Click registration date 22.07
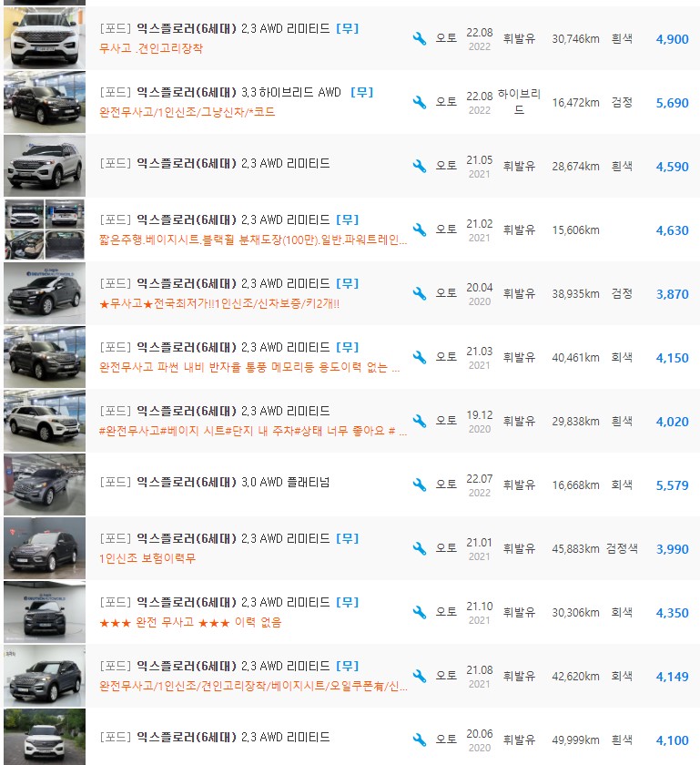This screenshot has width=700, height=765. pos(480,479)
